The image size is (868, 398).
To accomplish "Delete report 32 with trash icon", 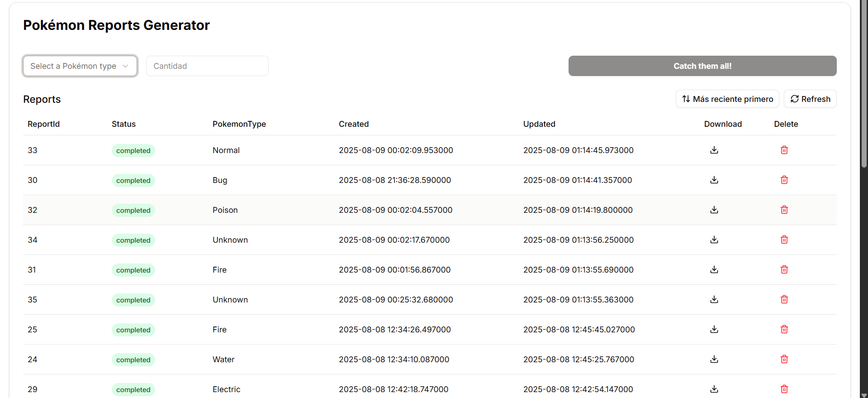I will tap(784, 210).
